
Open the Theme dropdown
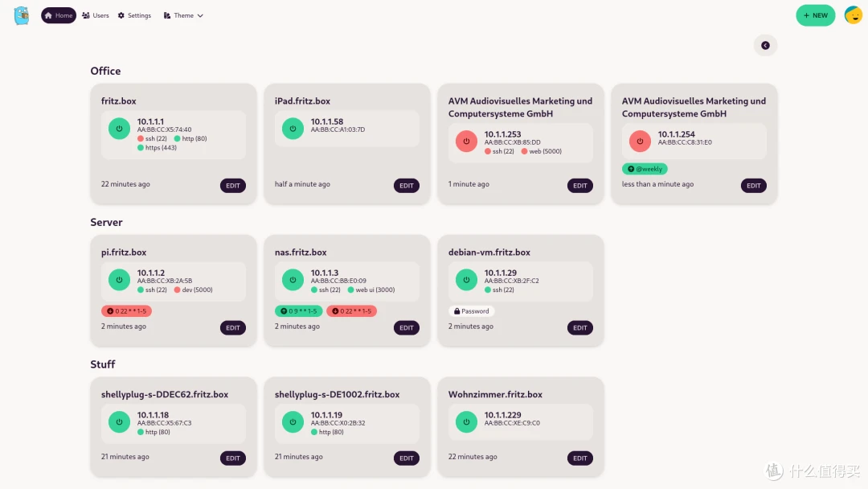[x=182, y=14]
